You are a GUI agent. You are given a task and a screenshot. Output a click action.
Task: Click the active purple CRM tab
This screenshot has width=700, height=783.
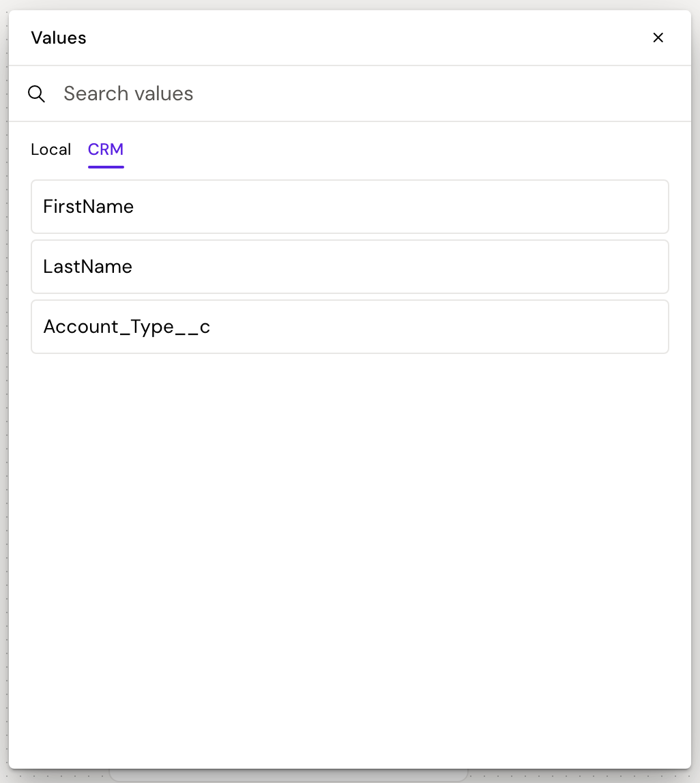coord(106,150)
